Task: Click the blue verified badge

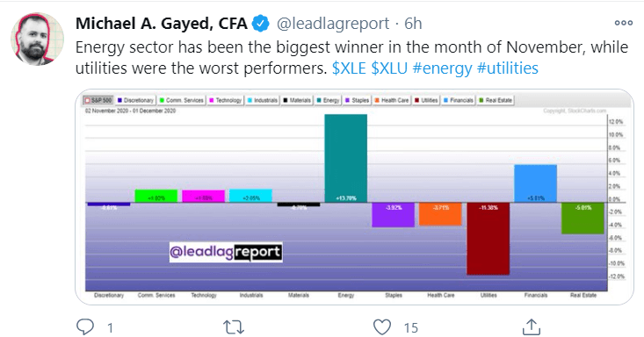Action: [260, 24]
